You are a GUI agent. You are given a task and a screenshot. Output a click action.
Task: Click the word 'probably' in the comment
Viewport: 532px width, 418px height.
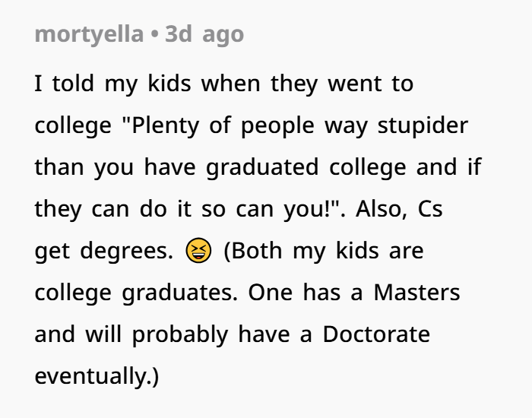pos(180,335)
